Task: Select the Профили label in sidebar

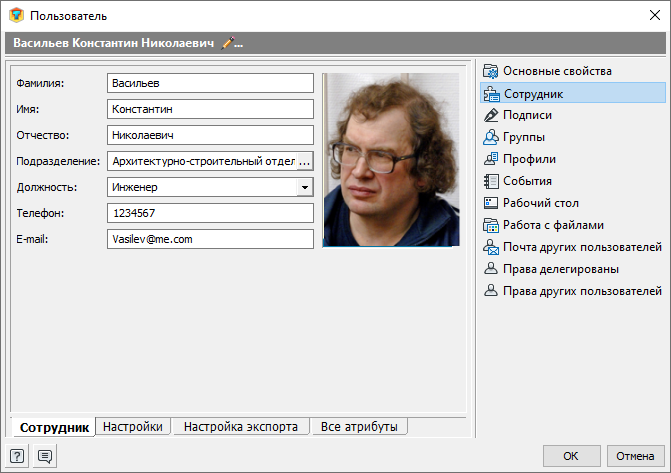Action: tap(529, 159)
